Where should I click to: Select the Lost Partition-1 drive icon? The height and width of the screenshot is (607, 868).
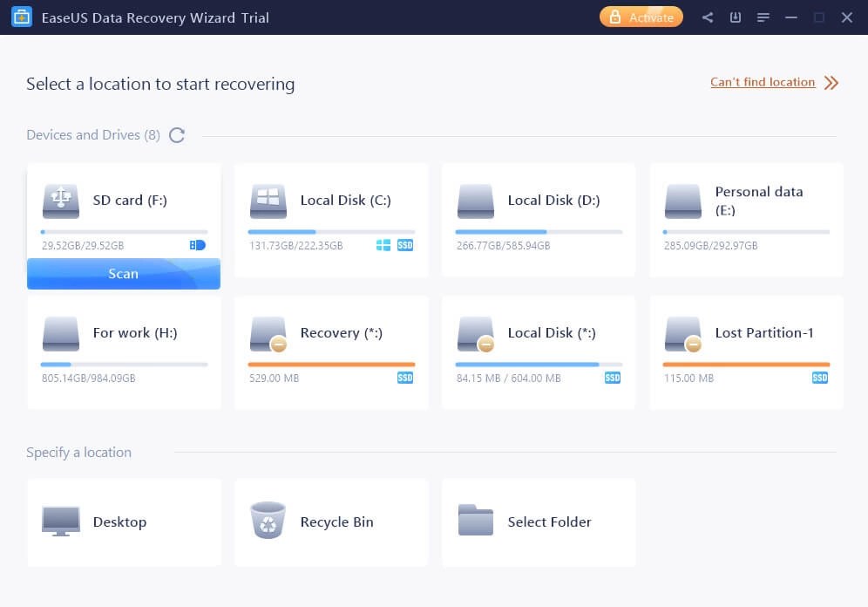pos(682,332)
